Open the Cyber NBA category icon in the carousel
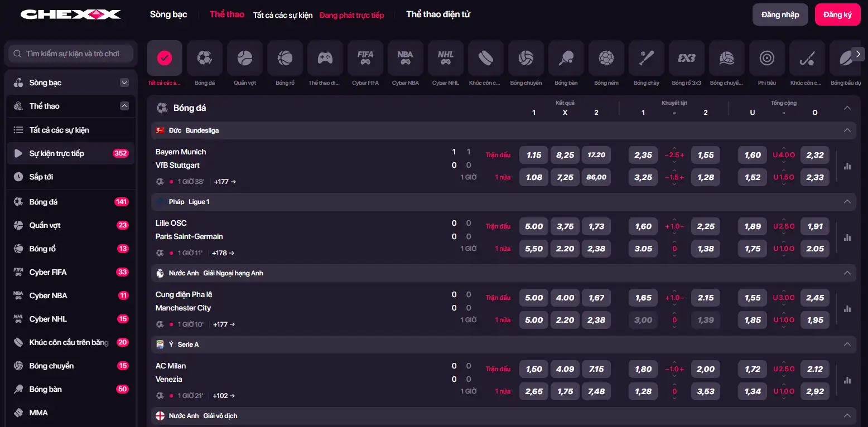 coord(406,58)
